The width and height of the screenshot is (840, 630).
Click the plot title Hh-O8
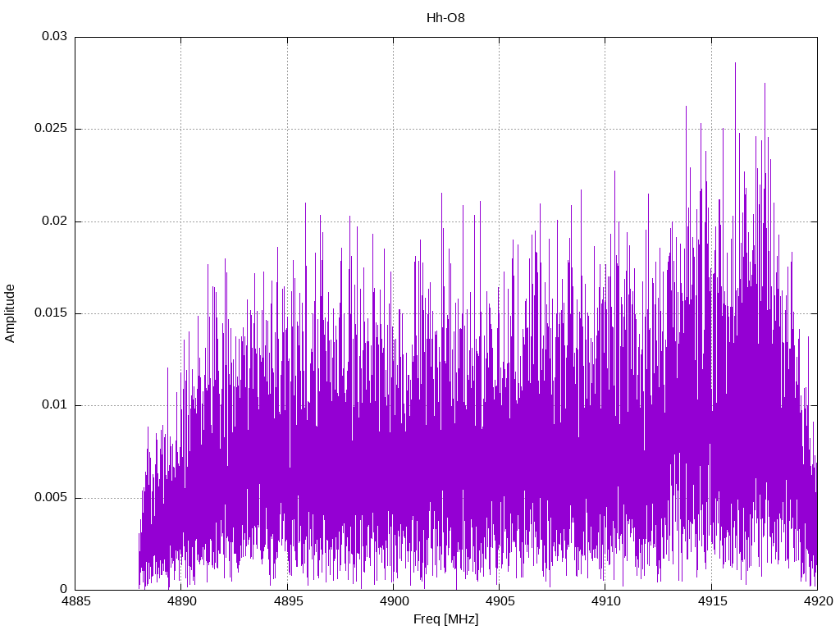(445, 18)
